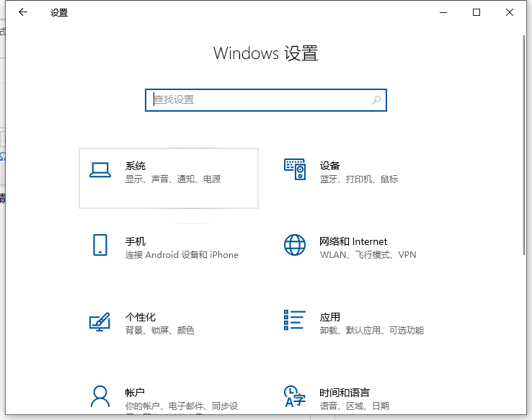This screenshot has width=532, height=420.
Task: Open the 手机 settings title
Action: point(136,241)
